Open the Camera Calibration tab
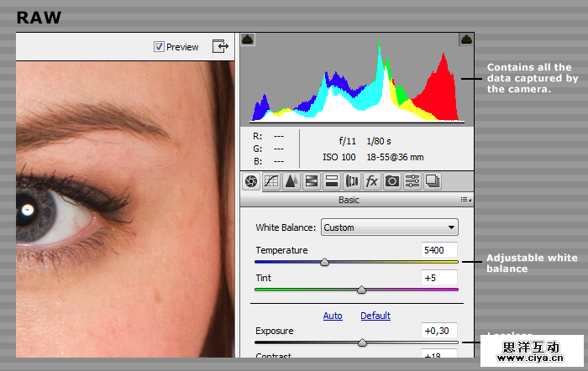 (391, 181)
